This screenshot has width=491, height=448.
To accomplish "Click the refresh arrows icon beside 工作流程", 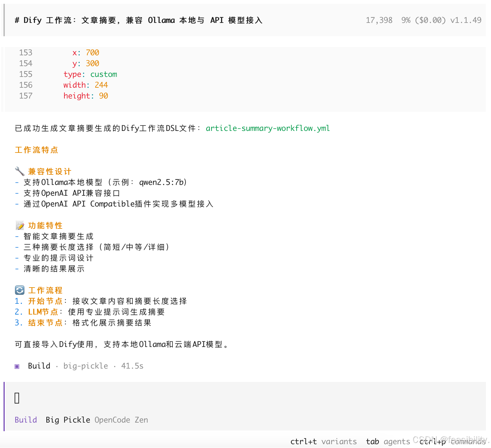I will (20, 290).
